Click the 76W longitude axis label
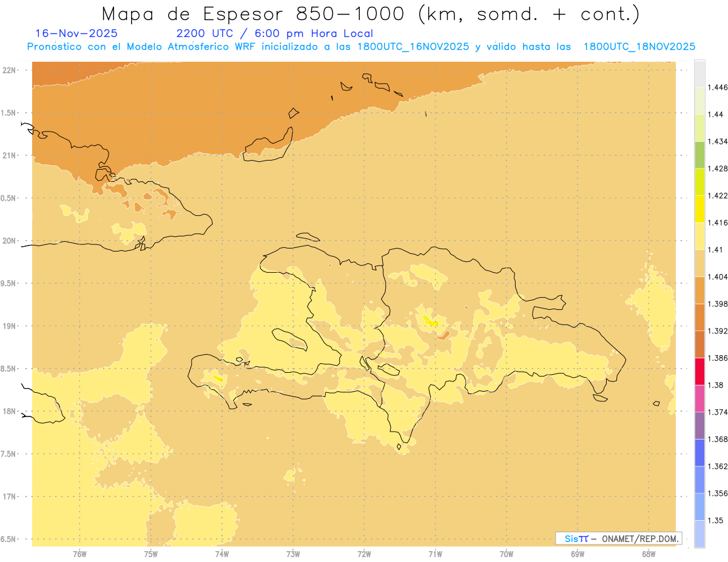 [79, 554]
